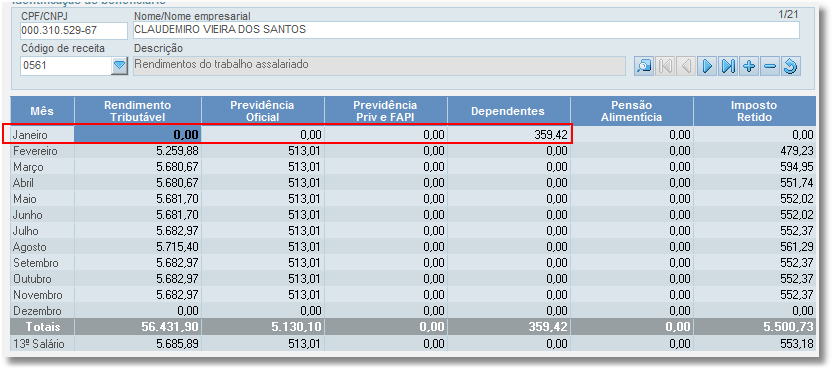
Task: Select Dezembro Rendimento Tributável cell 0,00
Action: tap(138, 310)
